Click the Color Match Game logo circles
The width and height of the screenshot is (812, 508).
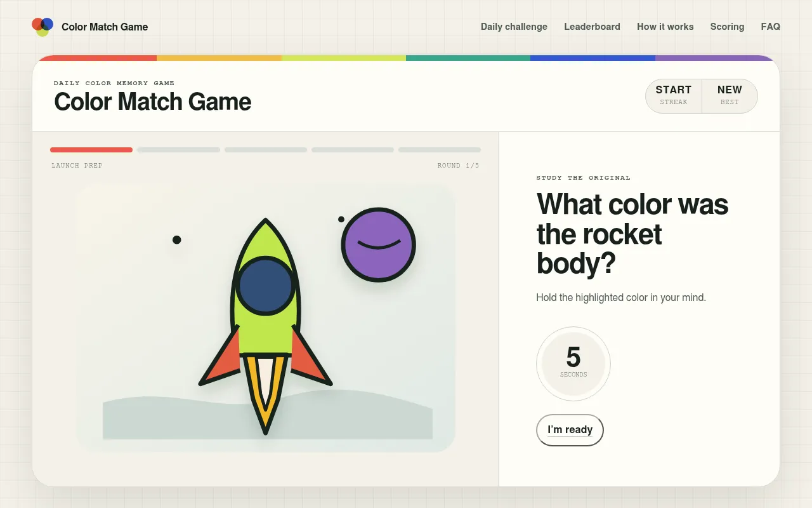coord(43,27)
